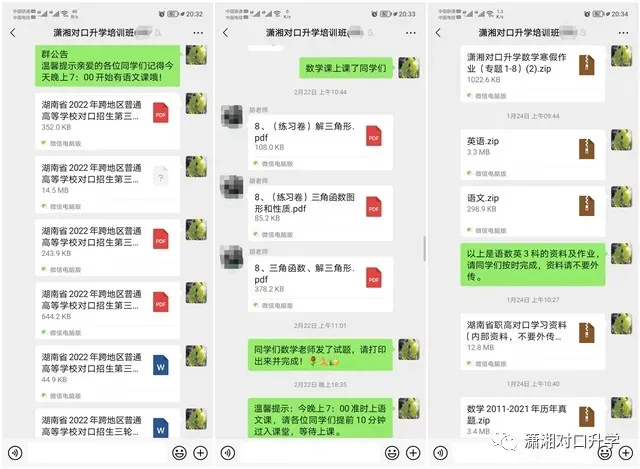
Task: Open the emoji picker in the left chat
Action: (179, 453)
